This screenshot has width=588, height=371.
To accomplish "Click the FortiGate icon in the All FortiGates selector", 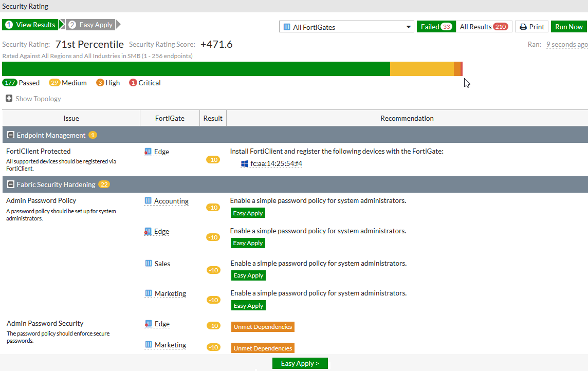I will tap(287, 27).
